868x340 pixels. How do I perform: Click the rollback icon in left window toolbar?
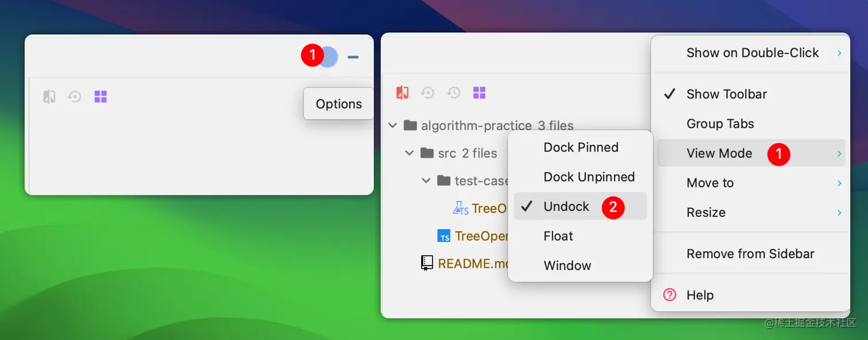pyautogui.click(x=74, y=96)
